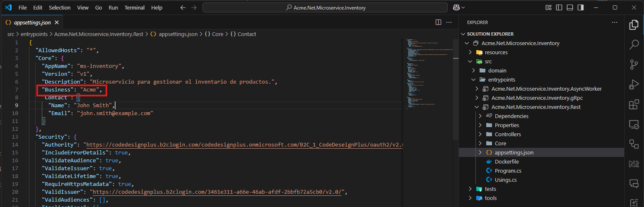Open the Run and Debug view

click(x=634, y=84)
